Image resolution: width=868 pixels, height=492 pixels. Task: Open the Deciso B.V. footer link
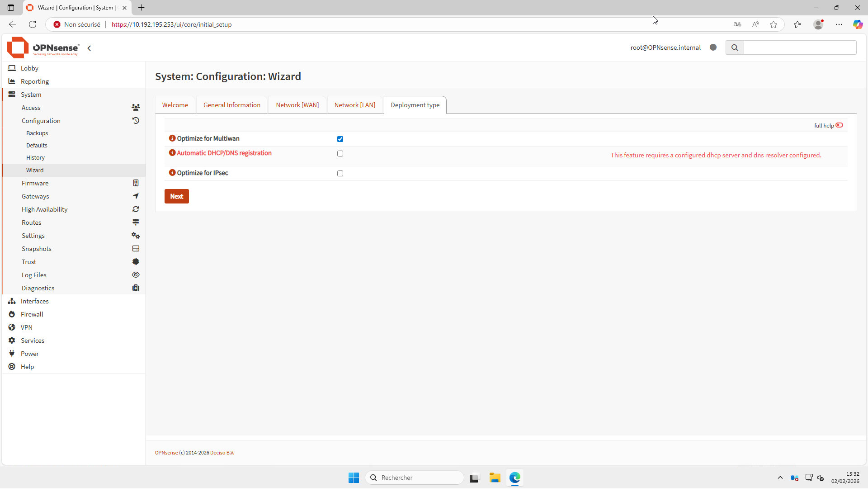[x=222, y=453]
